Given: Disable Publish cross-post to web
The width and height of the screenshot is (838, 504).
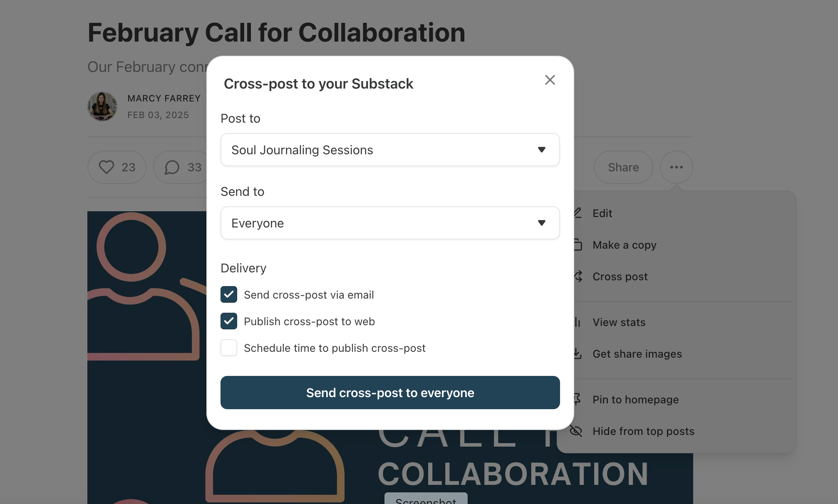Looking at the screenshot, I should [x=228, y=321].
